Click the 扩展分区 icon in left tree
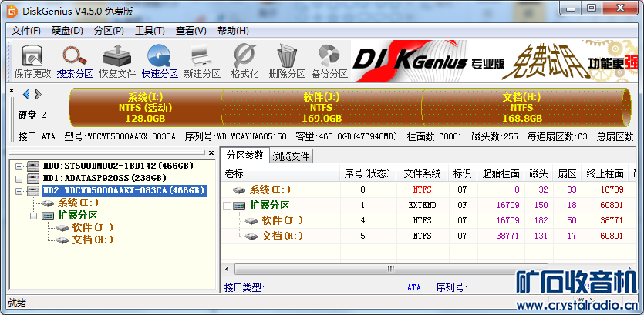The height and width of the screenshot is (315, 644). coord(47,216)
